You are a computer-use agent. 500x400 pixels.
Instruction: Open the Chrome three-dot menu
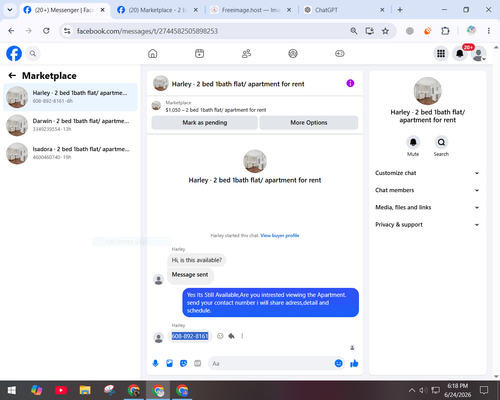489,31
